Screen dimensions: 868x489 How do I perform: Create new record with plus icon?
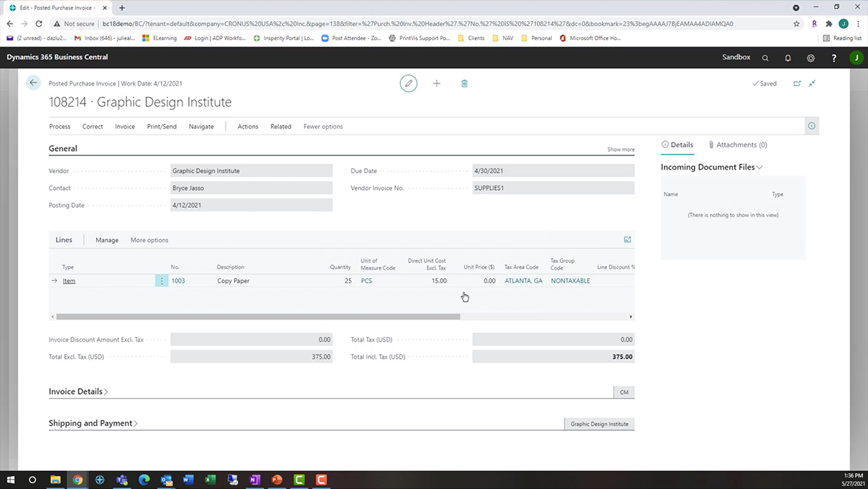(436, 83)
